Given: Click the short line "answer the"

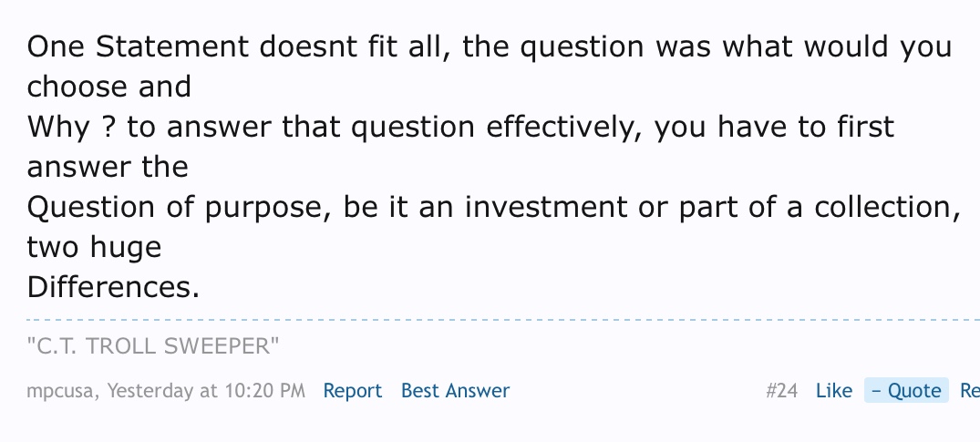Looking at the screenshot, I should (x=108, y=167).
